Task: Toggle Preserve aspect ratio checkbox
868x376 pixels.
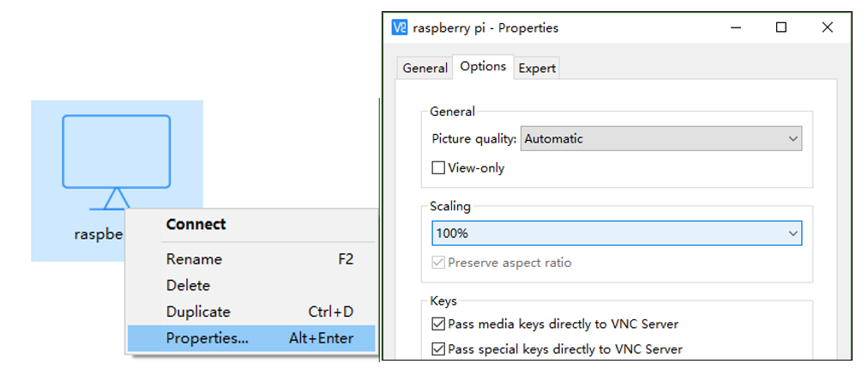Action: (438, 263)
